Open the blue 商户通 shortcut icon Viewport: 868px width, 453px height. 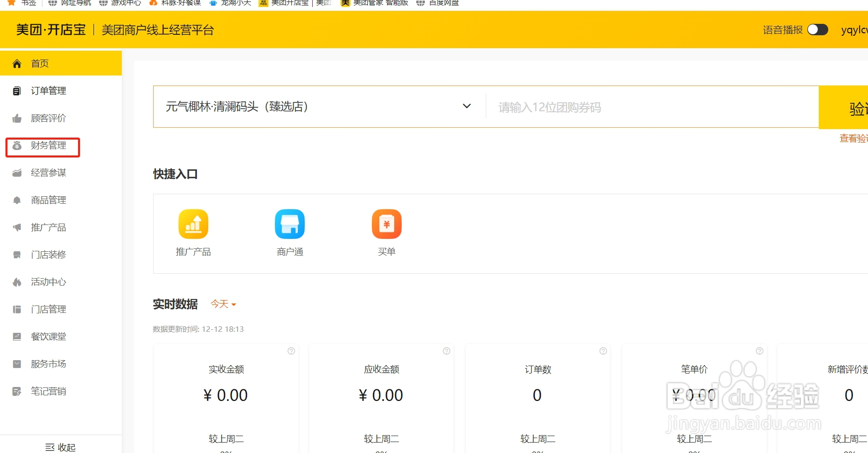(x=290, y=224)
